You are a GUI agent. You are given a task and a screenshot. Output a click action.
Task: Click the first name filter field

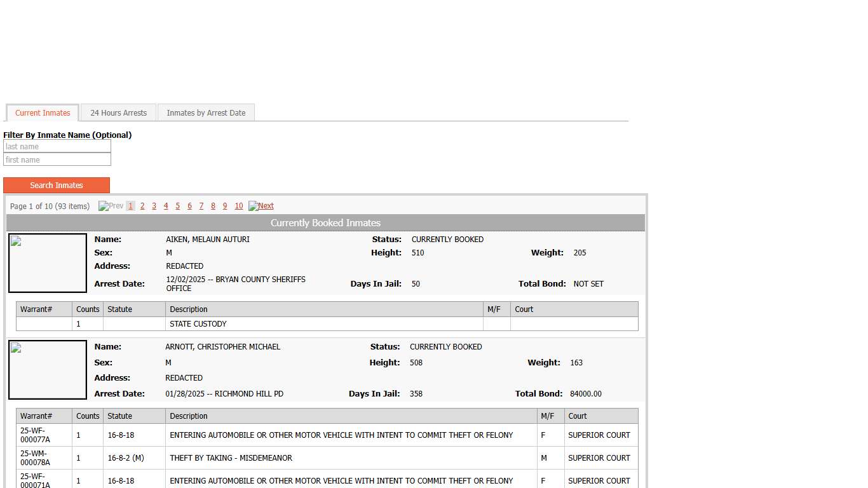57,160
